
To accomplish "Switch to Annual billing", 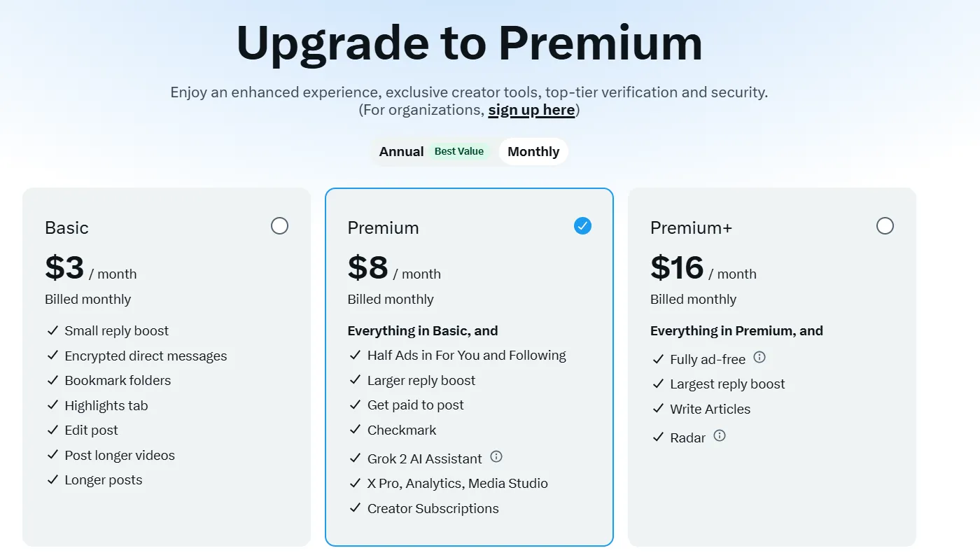I will pos(401,151).
